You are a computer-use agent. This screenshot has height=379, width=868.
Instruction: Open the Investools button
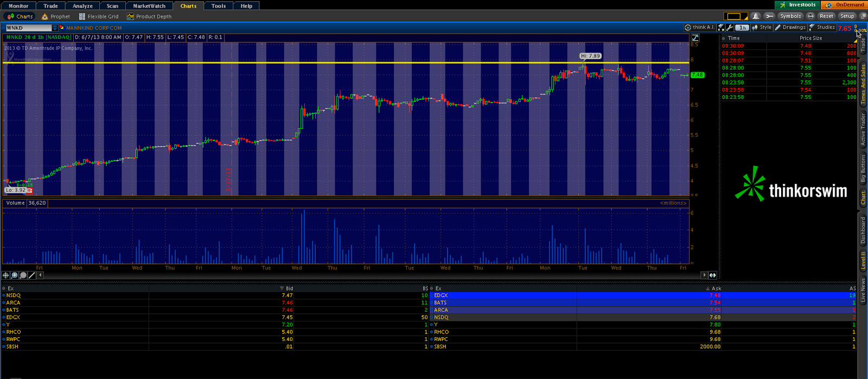point(797,5)
